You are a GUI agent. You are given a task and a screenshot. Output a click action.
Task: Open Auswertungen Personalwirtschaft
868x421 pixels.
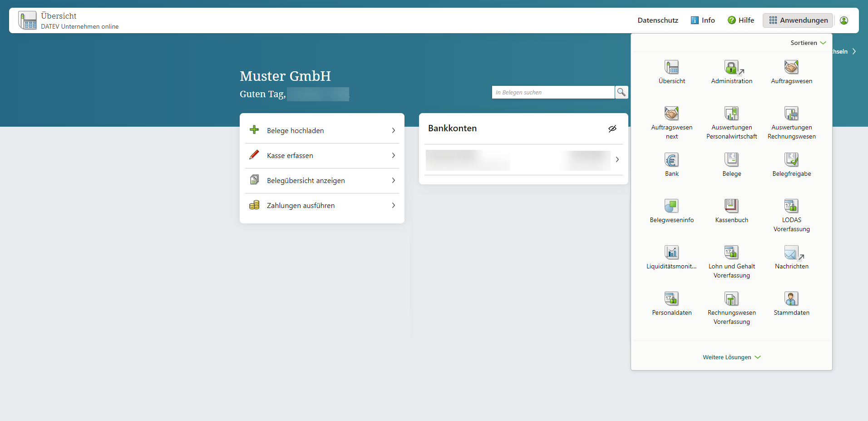tap(731, 120)
